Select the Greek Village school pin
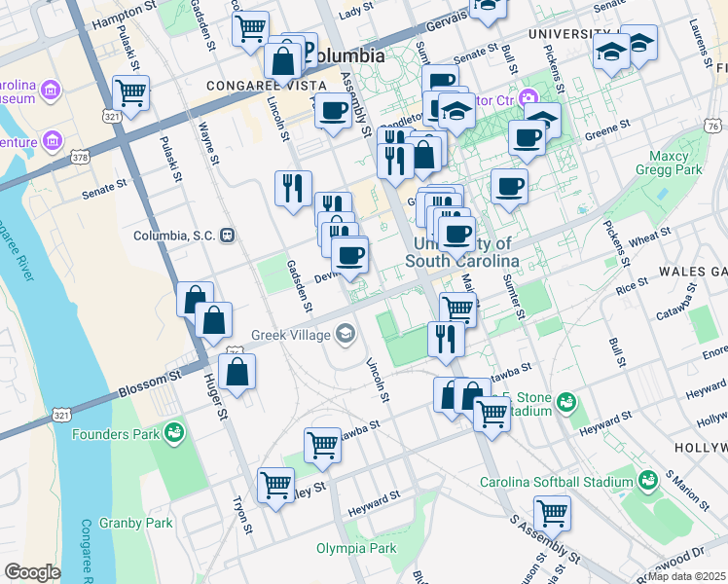 tap(345, 335)
